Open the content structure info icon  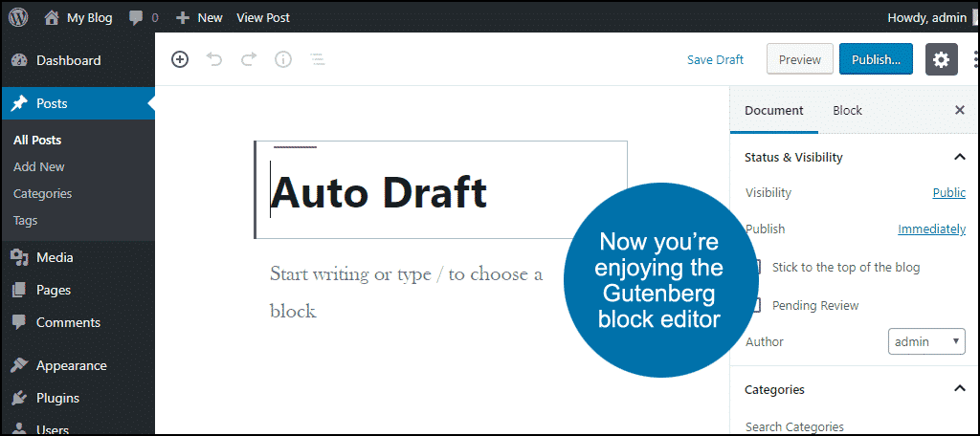(x=283, y=59)
